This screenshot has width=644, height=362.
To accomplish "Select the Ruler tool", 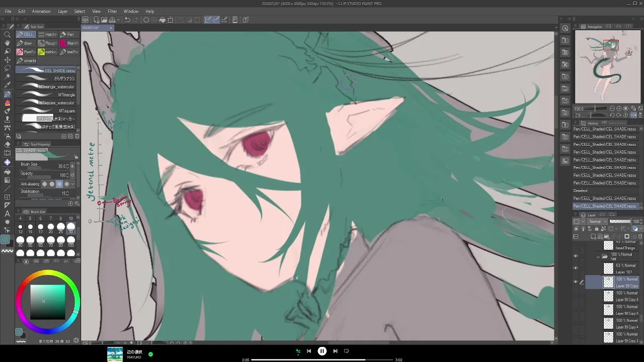I will (8, 205).
